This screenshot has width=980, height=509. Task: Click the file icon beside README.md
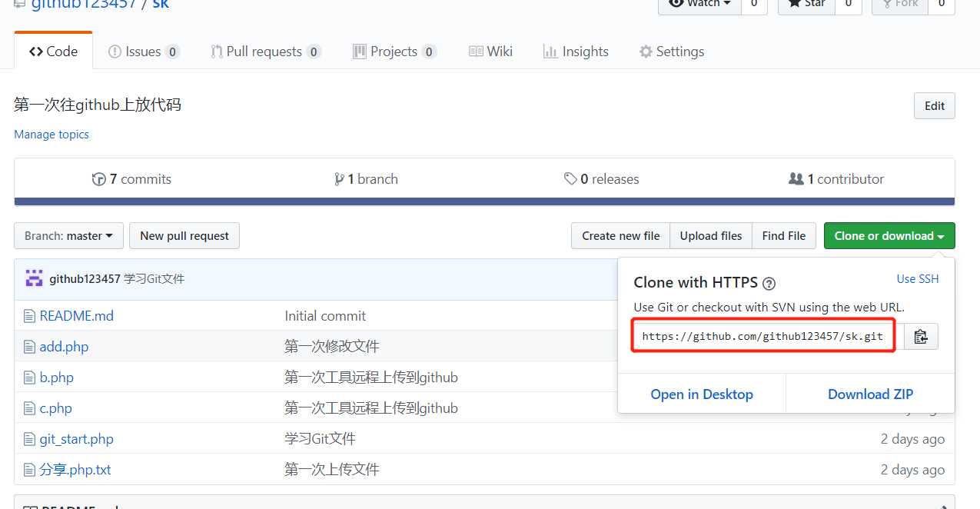(x=29, y=316)
